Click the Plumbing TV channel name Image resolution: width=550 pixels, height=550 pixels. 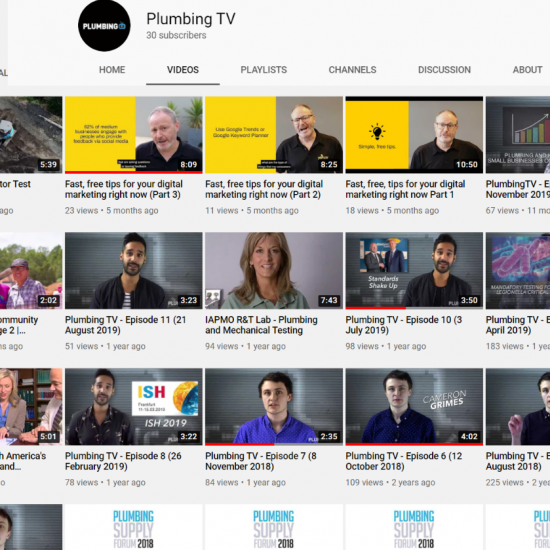191,19
